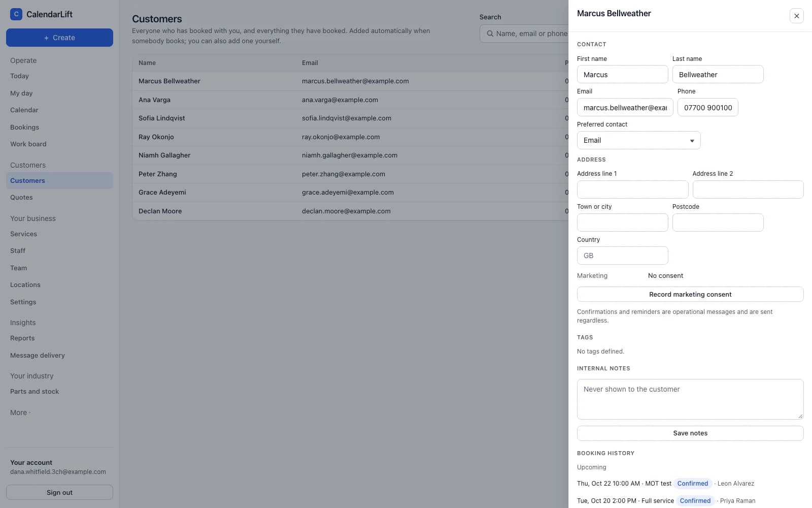812x508 pixels.
Task: Click the Internal notes text area
Action: (690, 399)
